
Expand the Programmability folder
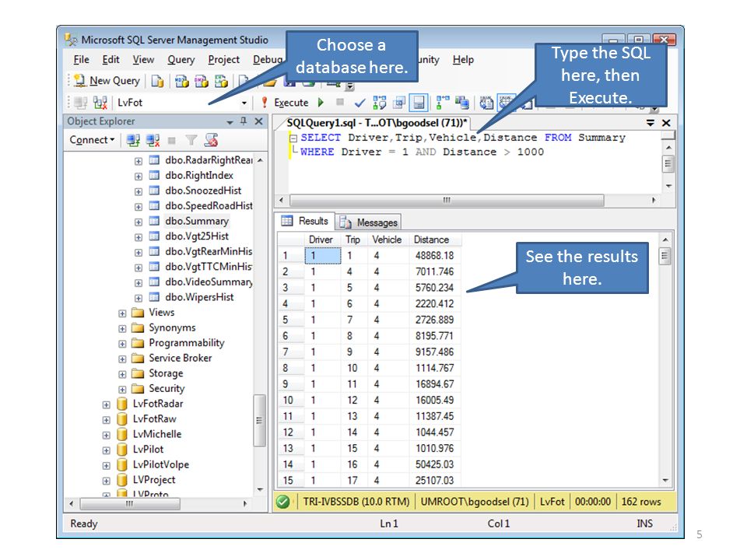coord(122,344)
